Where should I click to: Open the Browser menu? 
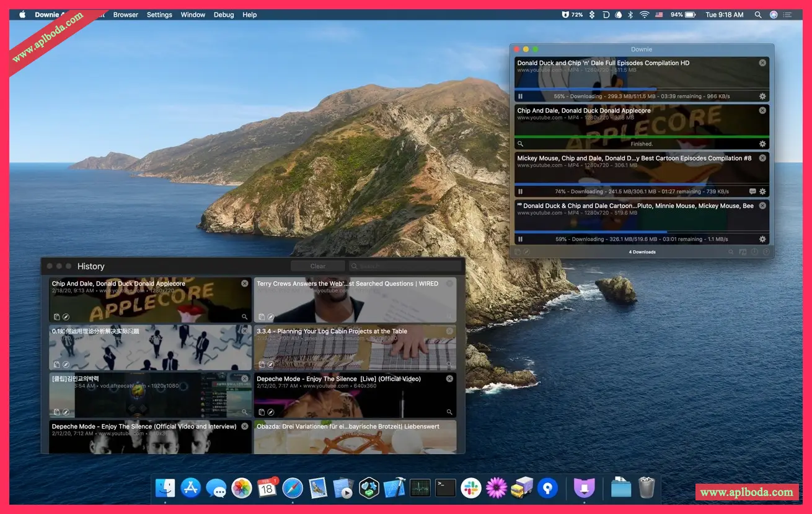[125, 14]
